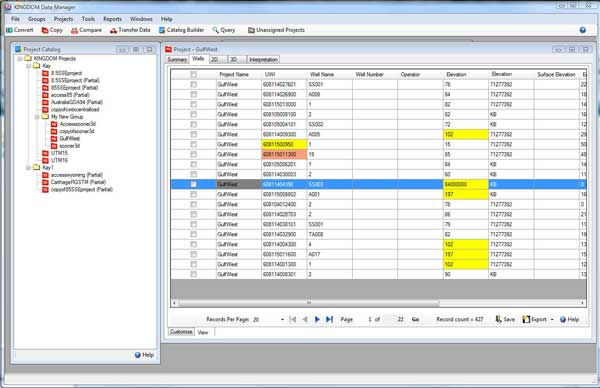Click the Export button
The image size is (600, 388).
point(535,319)
